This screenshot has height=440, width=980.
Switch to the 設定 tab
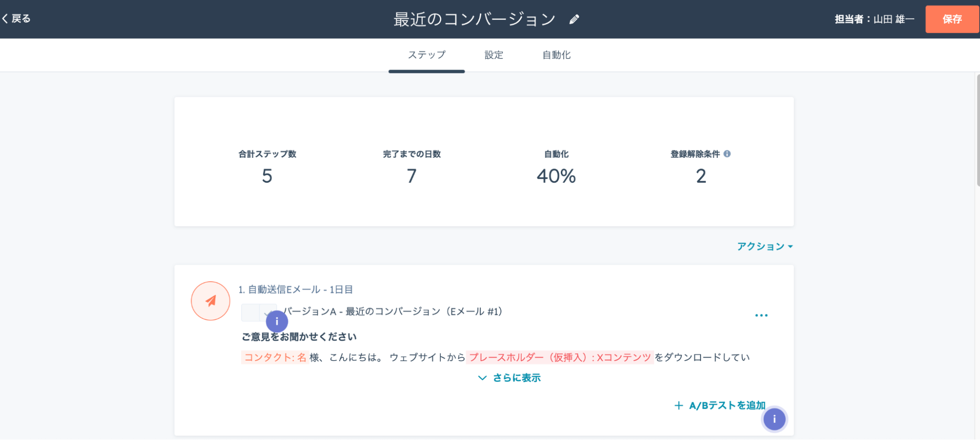point(494,55)
